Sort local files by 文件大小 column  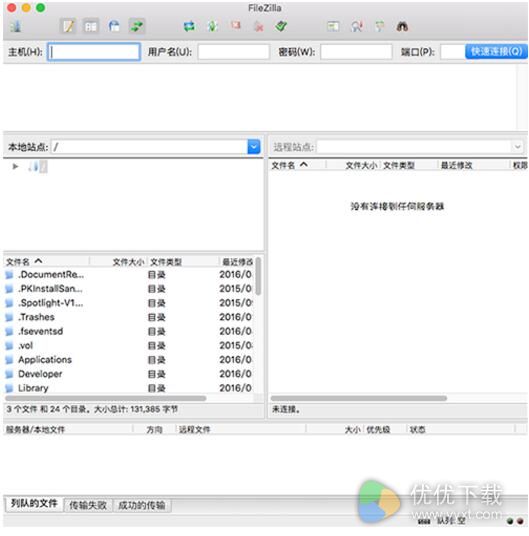pos(118,262)
